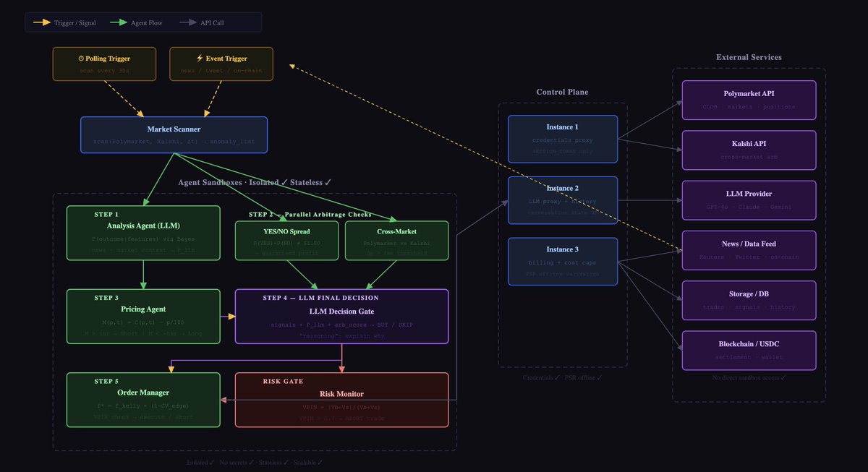868x472 pixels.
Task: Select the Market Scanner node
Action: tap(174, 135)
